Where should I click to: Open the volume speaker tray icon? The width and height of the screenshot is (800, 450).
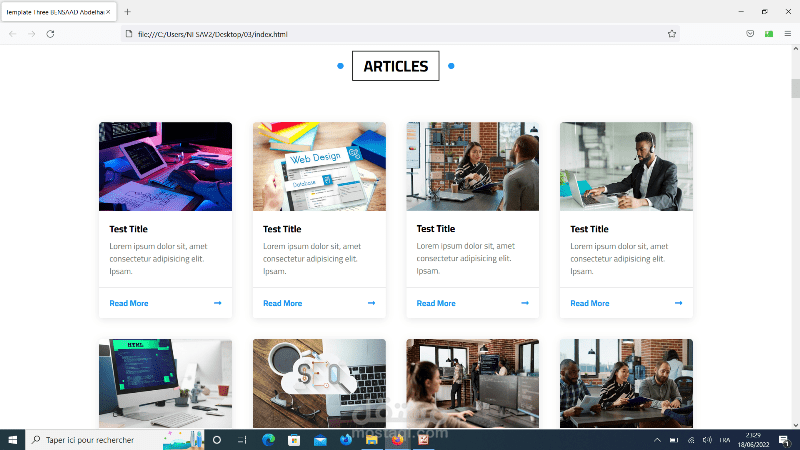click(707, 440)
